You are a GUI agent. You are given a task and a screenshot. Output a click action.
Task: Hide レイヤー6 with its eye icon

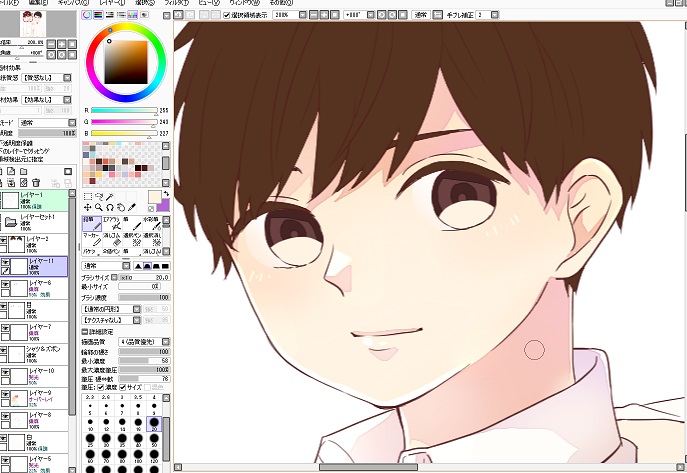click(5, 284)
